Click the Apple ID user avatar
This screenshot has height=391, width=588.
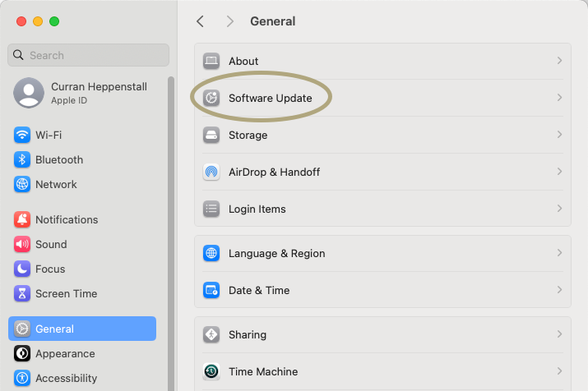[29, 93]
